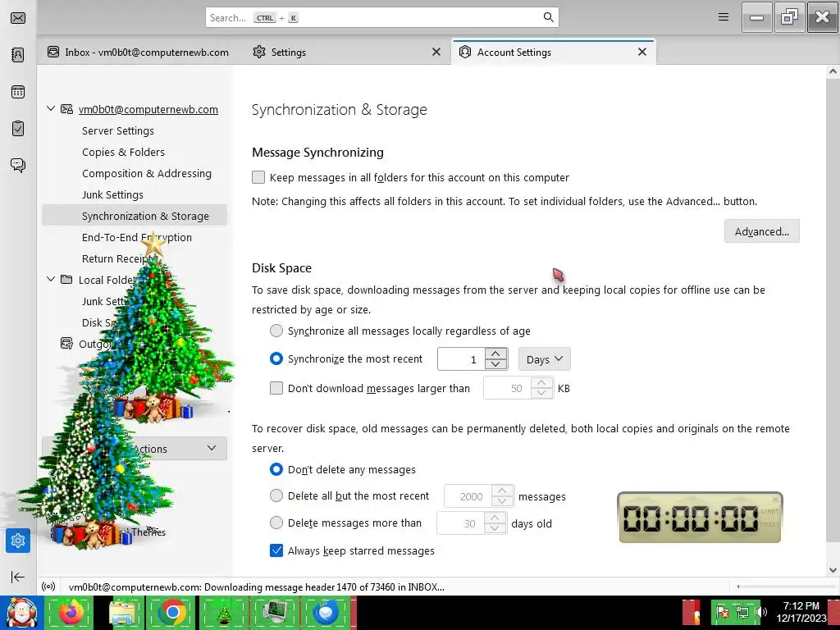840x630 pixels.
Task: Open Copies & Folders in sidebar
Action: [123, 152]
